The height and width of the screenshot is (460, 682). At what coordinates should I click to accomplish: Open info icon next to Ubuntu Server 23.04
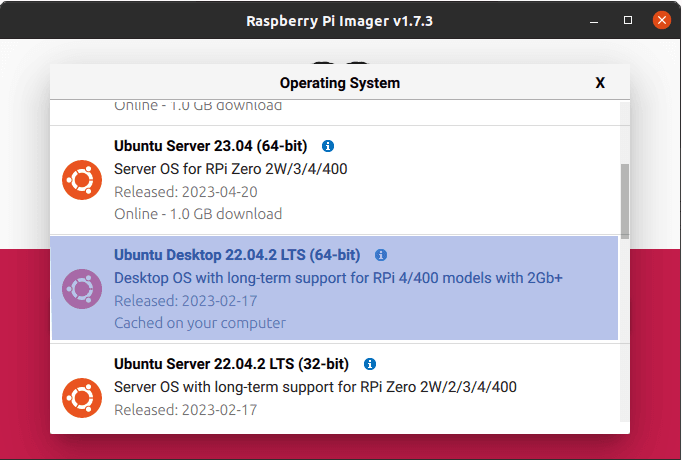point(328,146)
